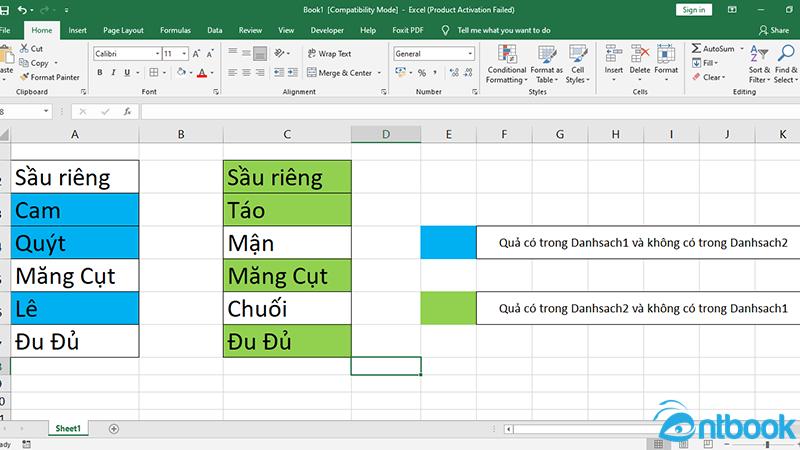Click the Orientation text-angle icon
Screen dimensions: 800x450
280,53
